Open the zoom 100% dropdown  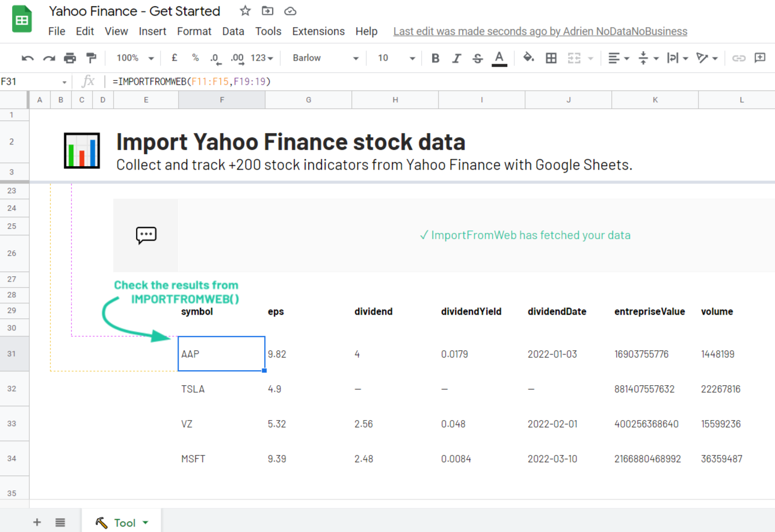(135, 58)
